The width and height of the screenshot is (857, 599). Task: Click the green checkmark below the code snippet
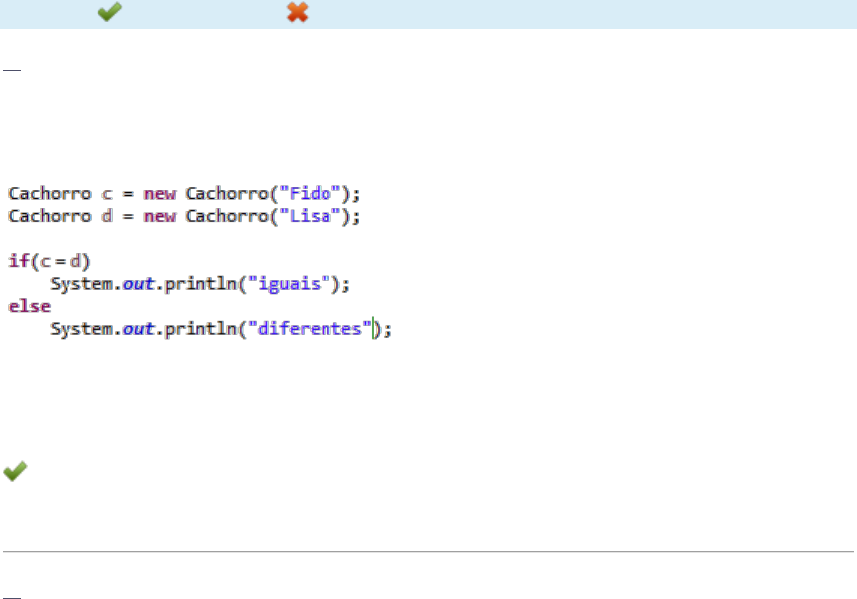14,472
